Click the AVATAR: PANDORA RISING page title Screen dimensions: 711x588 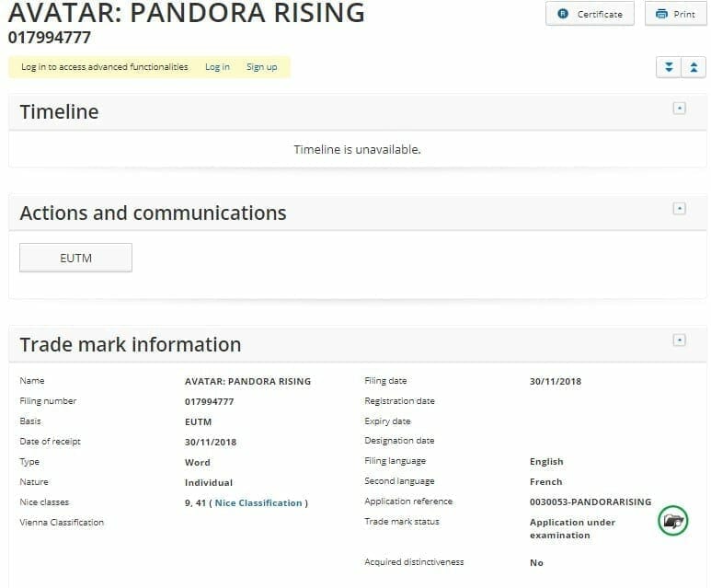tap(186, 13)
